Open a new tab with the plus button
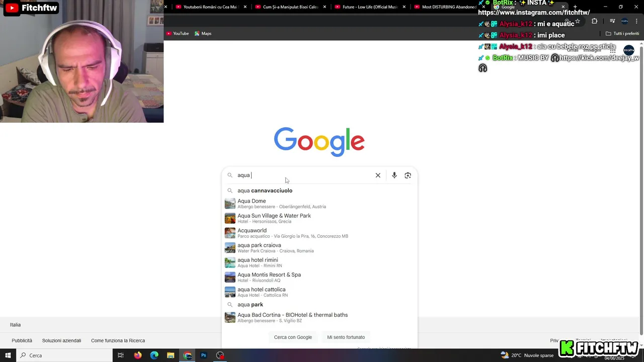This screenshot has width=644, height=362. pyautogui.click(x=575, y=7)
